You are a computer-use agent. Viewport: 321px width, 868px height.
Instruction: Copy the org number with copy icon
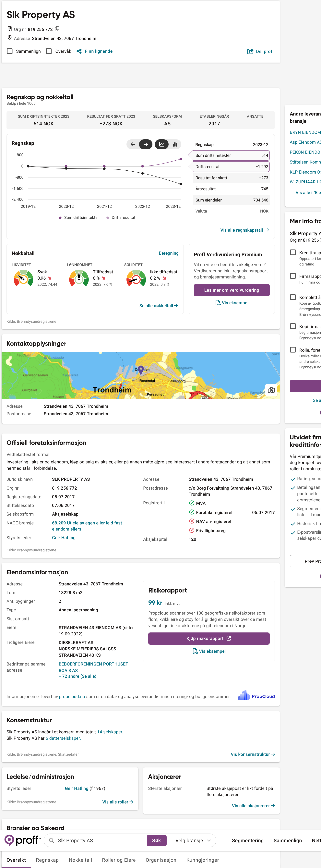[57, 29]
